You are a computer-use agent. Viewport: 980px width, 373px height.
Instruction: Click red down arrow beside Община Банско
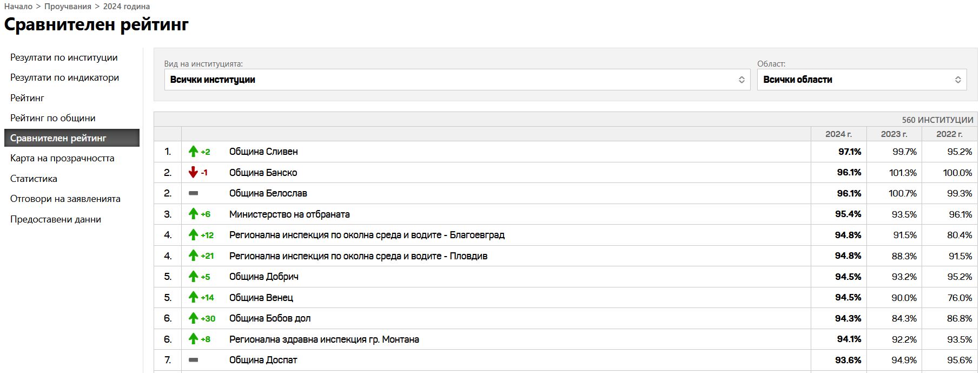193,173
